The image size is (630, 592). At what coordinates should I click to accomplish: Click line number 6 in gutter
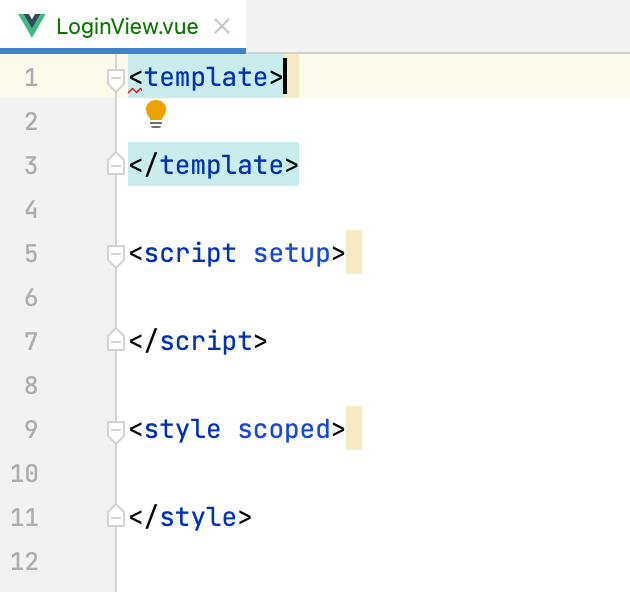point(31,298)
